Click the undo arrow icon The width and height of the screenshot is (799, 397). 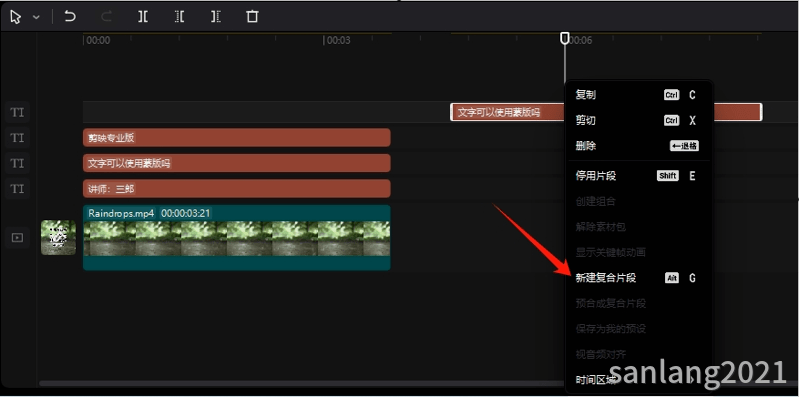click(70, 17)
